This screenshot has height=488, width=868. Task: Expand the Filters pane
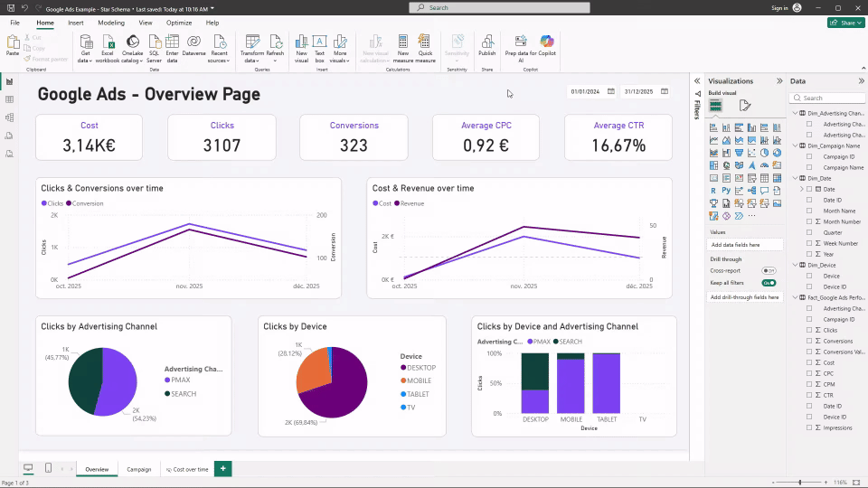click(x=697, y=80)
